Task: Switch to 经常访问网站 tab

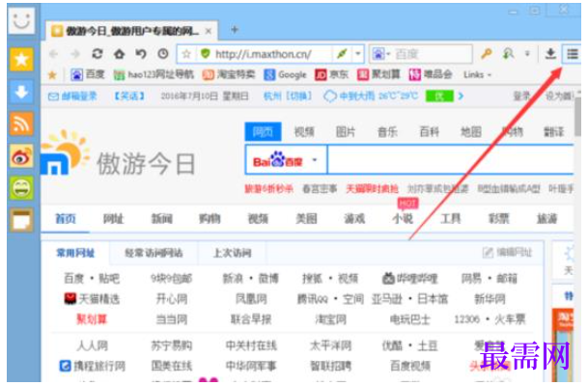Action: pyautogui.click(x=154, y=254)
